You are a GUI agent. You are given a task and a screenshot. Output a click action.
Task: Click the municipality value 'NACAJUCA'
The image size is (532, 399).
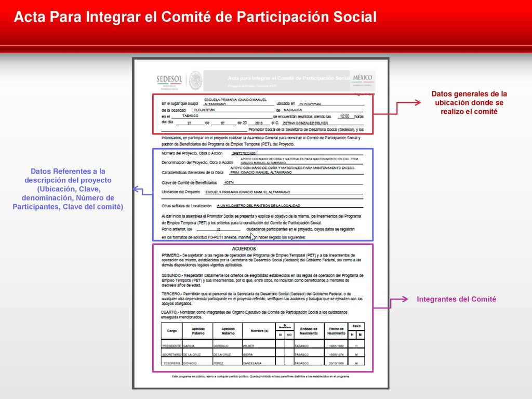[292, 110]
